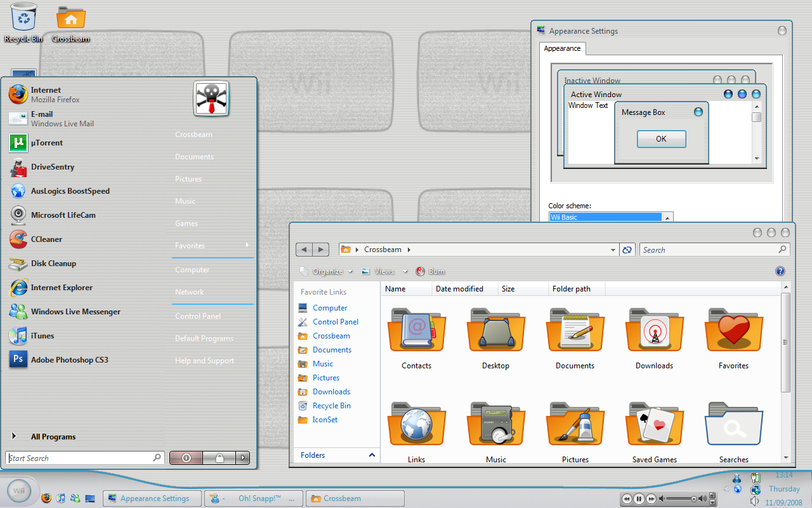Open Default Programs in Start menu

204,338
